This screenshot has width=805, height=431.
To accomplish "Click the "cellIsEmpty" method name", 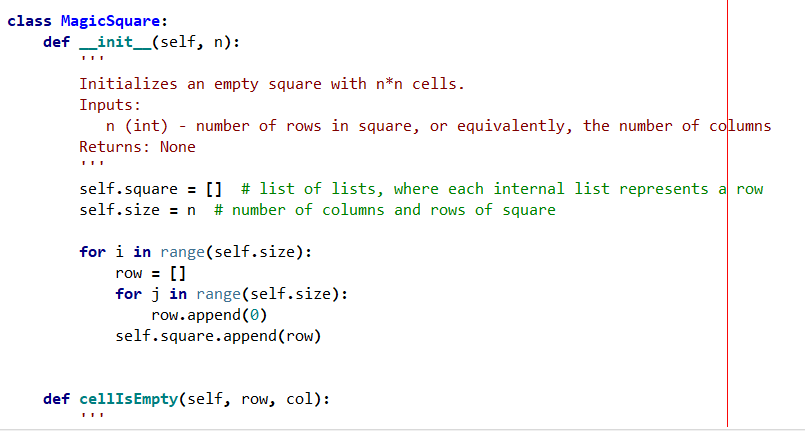I will tap(128, 399).
